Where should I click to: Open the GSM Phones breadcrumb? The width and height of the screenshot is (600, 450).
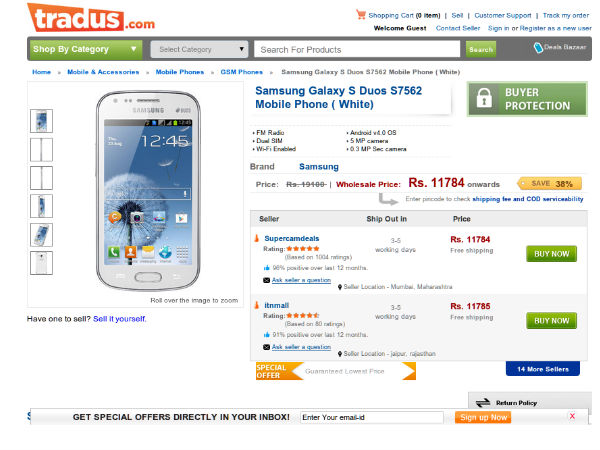coord(242,72)
